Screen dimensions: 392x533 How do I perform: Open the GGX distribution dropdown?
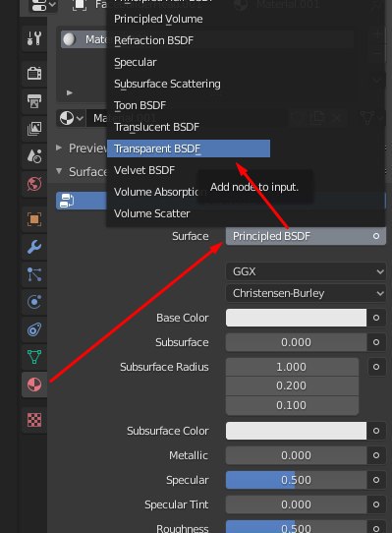point(306,271)
